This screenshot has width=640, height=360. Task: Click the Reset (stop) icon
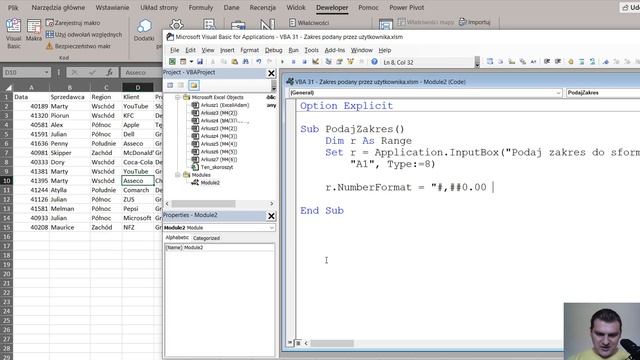click(x=304, y=62)
